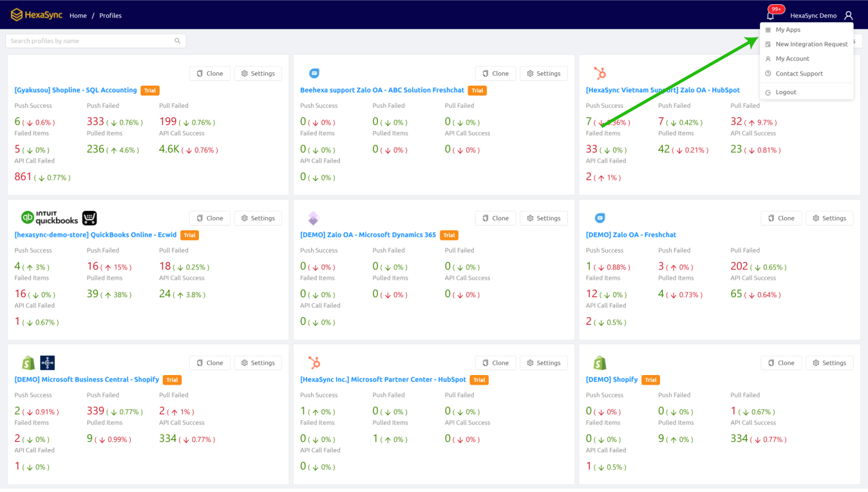Go to Home breadcrumb
Screen dimensions: 868x492
pyautogui.click(x=78, y=16)
